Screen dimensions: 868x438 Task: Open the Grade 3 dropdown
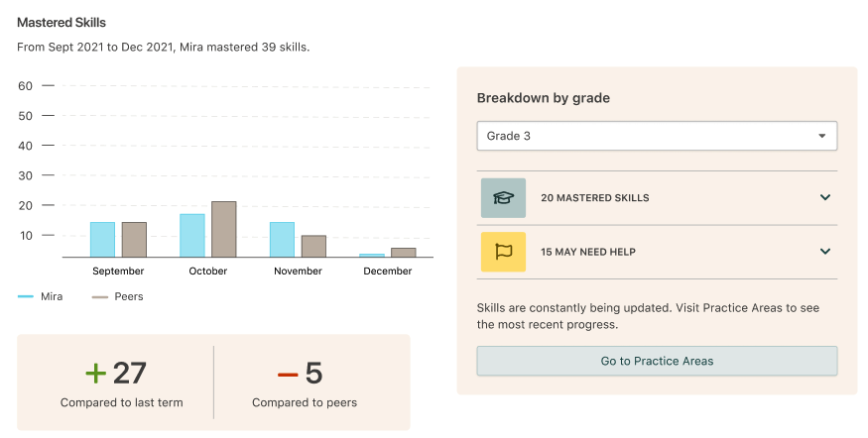pos(657,136)
